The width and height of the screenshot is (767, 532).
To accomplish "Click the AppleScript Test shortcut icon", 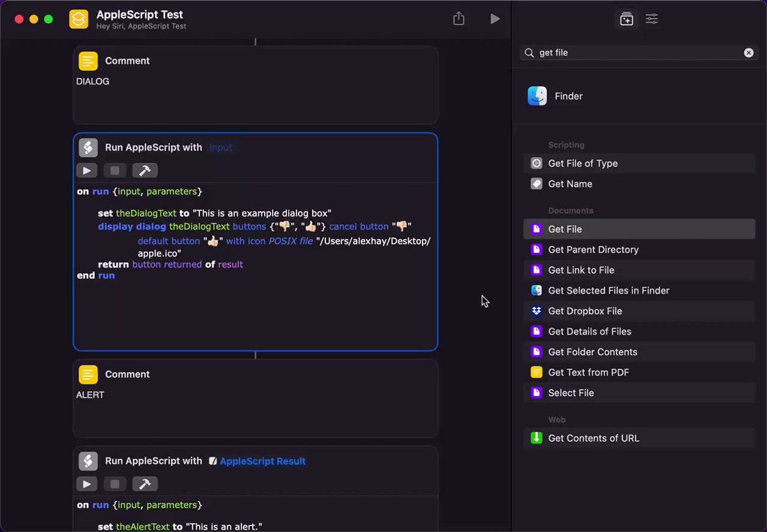I will 79,19.
